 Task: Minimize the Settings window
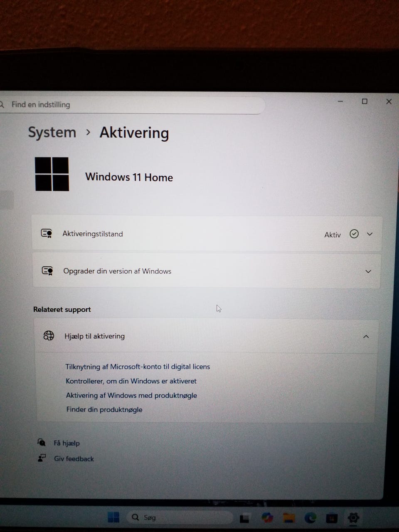340,101
